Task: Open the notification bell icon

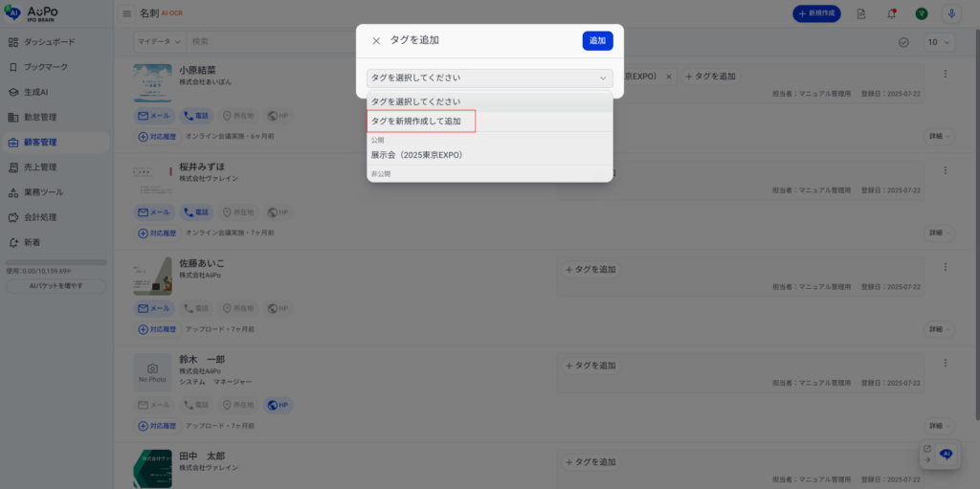Action: 891,13
